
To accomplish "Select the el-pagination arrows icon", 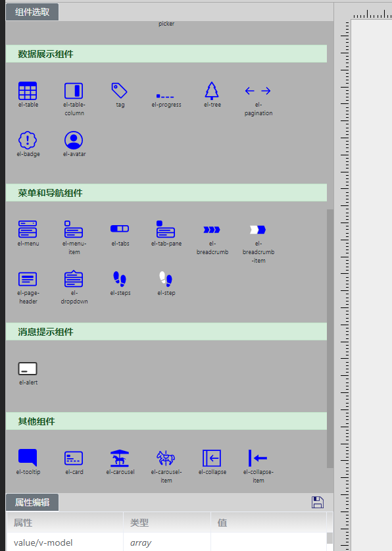I will click(x=258, y=91).
